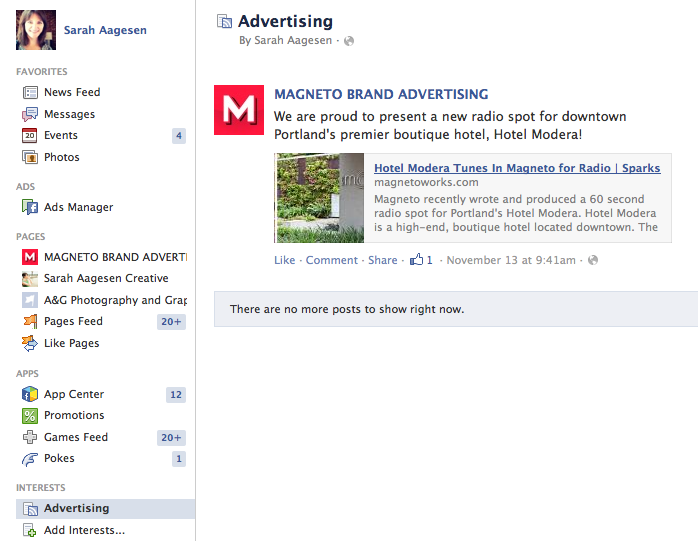Open Like Pages
Screen dimensions: 698x541
point(71,343)
